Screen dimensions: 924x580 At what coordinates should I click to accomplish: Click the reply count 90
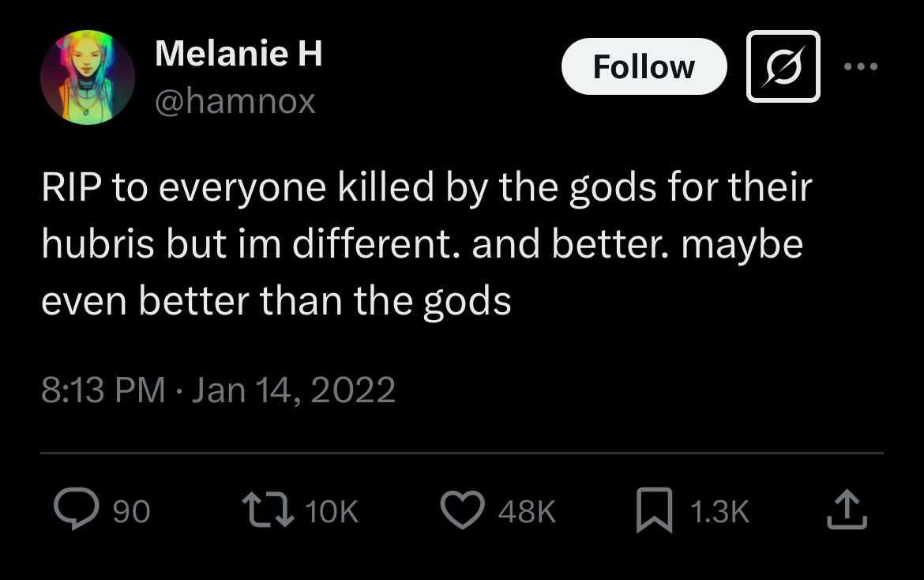[131, 512]
